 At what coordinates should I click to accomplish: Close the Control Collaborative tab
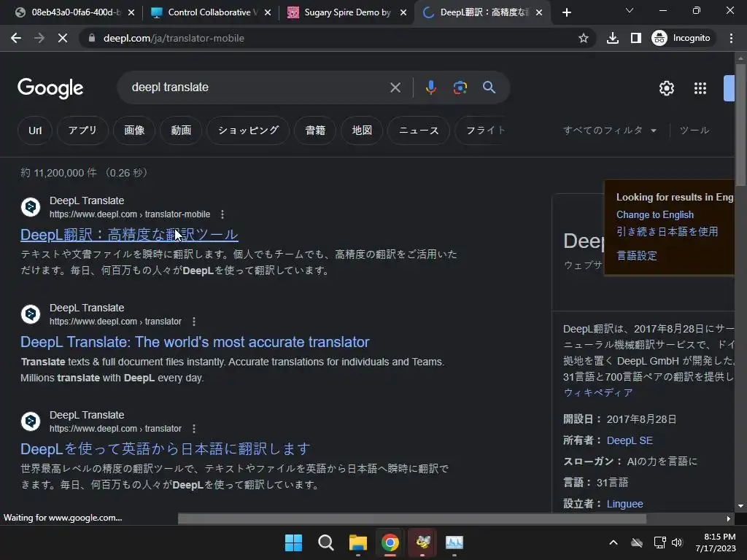(x=267, y=12)
